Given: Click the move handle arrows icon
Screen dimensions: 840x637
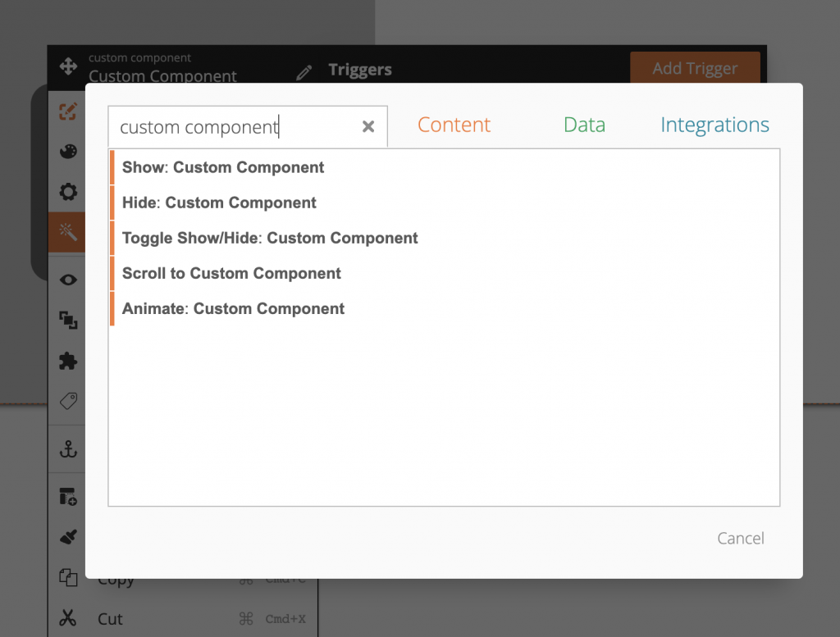Looking at the screenshot, I should click(x=68, y=66).
